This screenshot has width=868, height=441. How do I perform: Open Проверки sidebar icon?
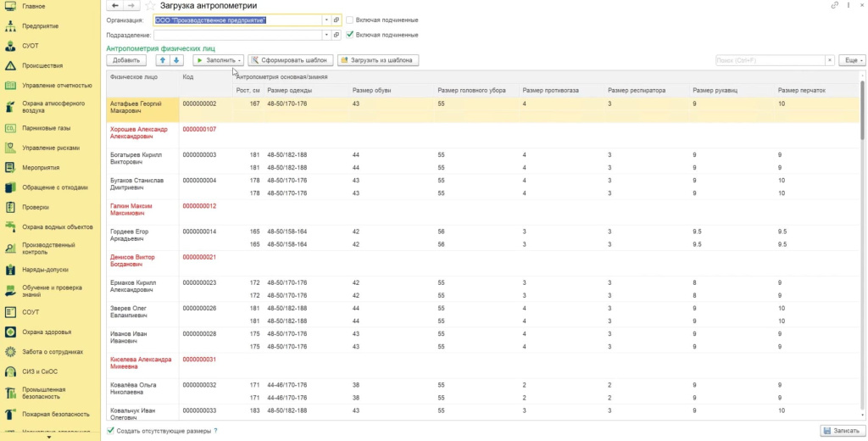pos(10,207)
